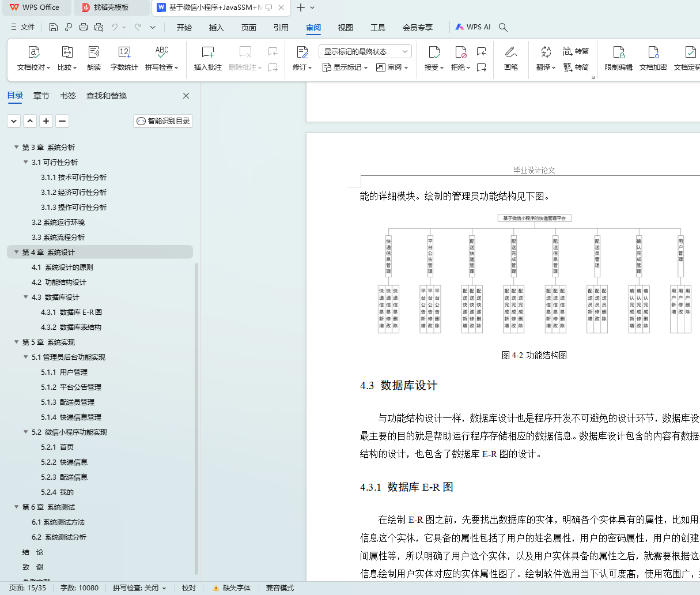Click 拼写检查: 关闭 in status bar

pyautogui.click(x=139, y=588)
